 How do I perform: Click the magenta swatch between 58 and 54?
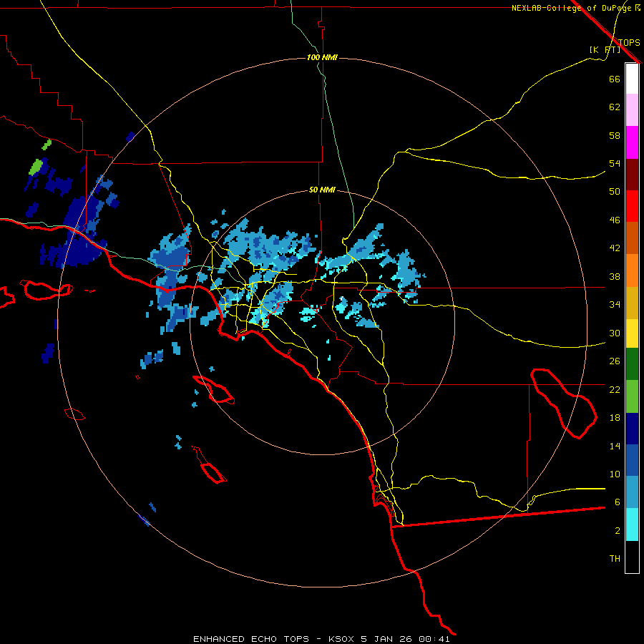(632, 142)
